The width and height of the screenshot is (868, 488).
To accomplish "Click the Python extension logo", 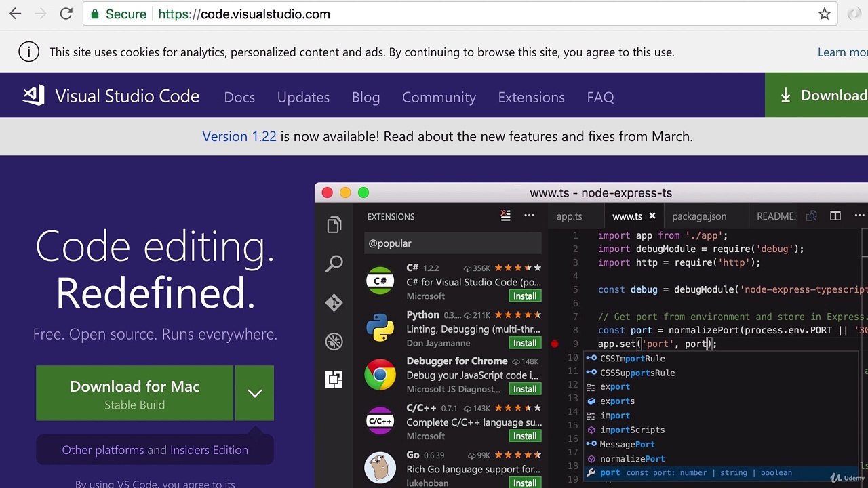I will coord(380,328).
